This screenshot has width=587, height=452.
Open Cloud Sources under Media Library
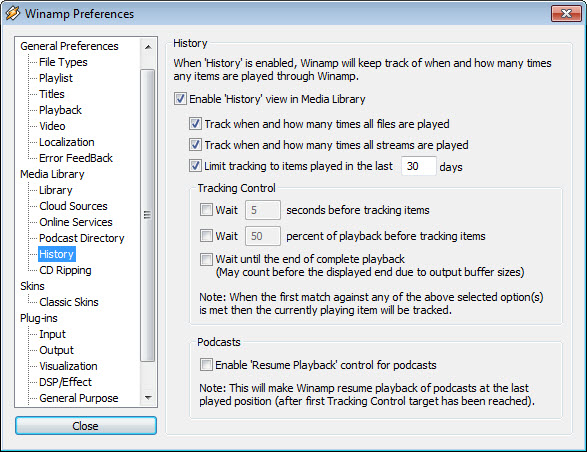(x=73, y=206)
